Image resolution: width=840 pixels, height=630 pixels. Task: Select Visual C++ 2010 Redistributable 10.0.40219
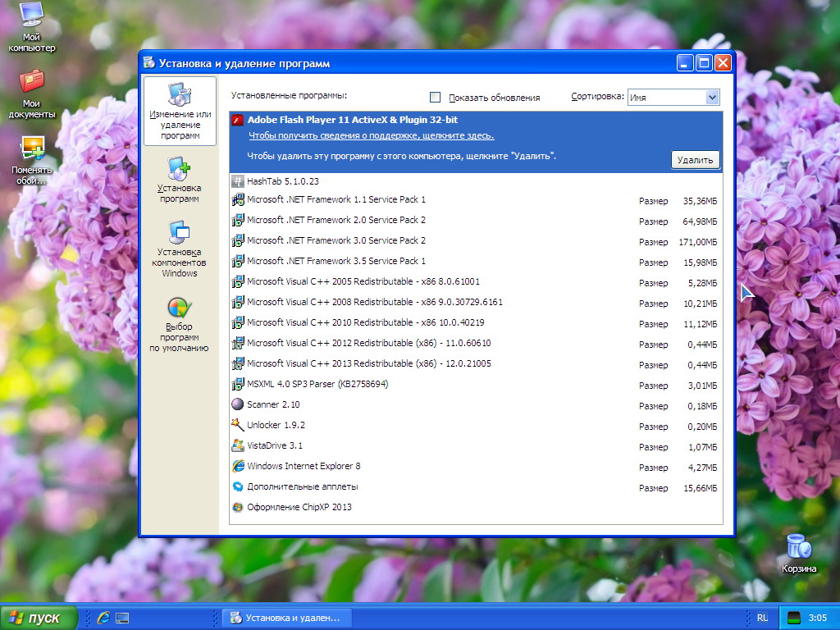[477, 322]
